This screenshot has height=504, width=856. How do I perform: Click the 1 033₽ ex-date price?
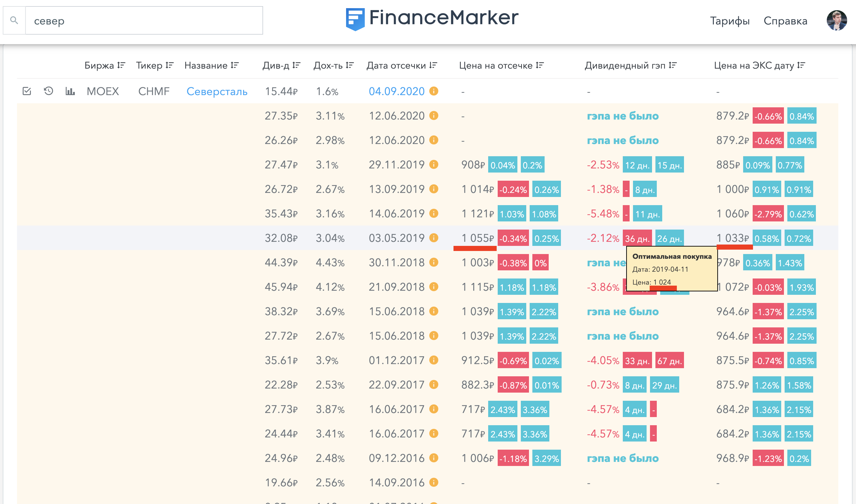point(733,238)
